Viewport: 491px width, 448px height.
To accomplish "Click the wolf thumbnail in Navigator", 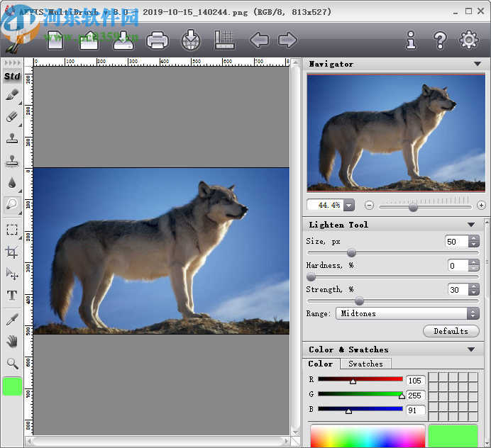I will (396, 133).
